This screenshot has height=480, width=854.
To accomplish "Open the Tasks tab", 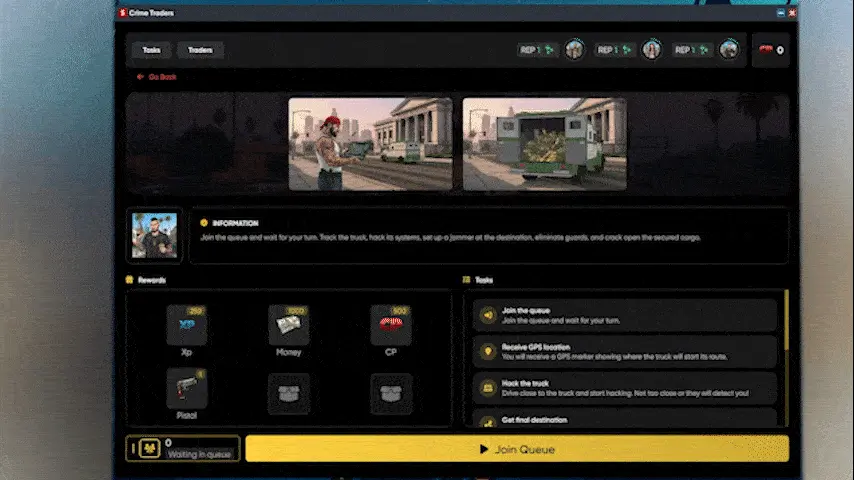I will tap(151, 50).
